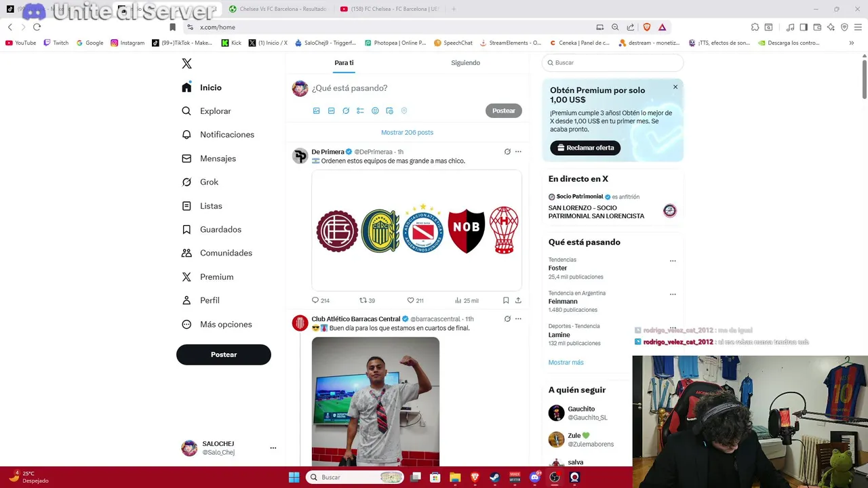Click the X logo in the sidebar
The width and height of the screenshot is (868, 488).
(186, 64)
